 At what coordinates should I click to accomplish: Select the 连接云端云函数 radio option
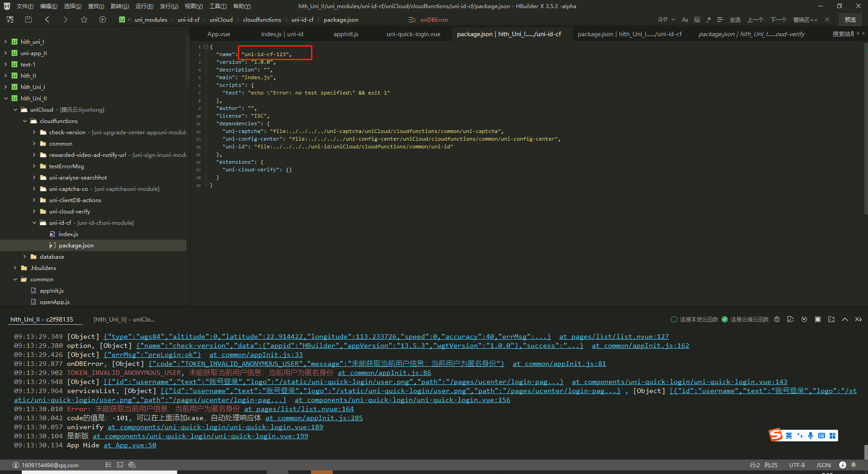pos(725,319)
